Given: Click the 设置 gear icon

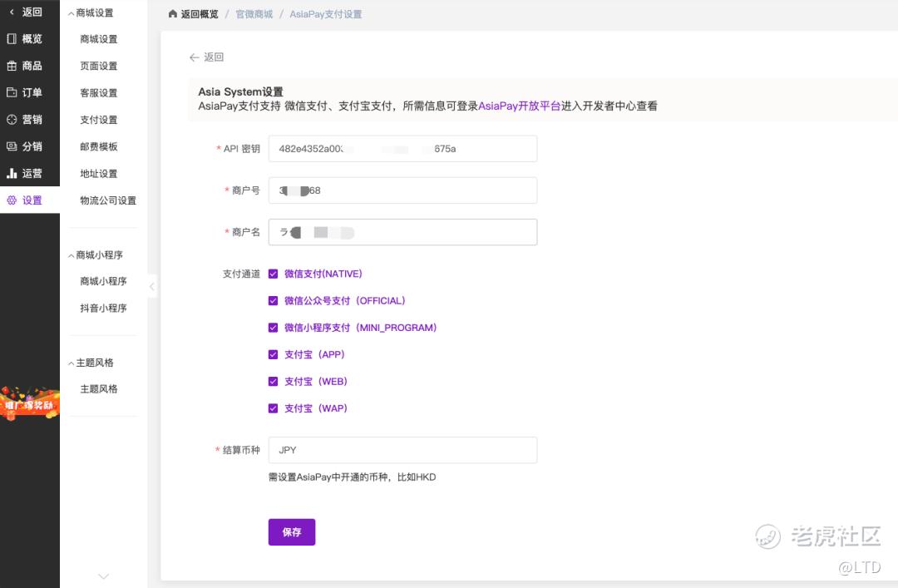Looking at the screenshot, I should click(x=12, y=200).
